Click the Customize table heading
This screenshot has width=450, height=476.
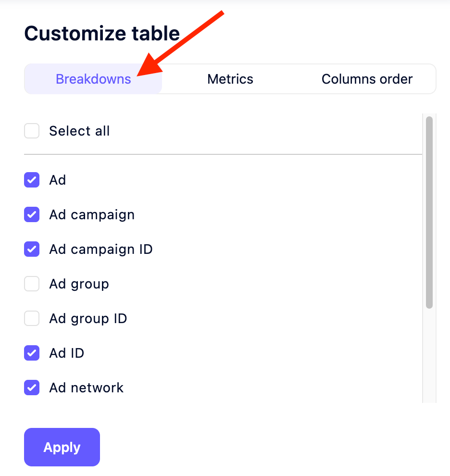pos(102,33)
